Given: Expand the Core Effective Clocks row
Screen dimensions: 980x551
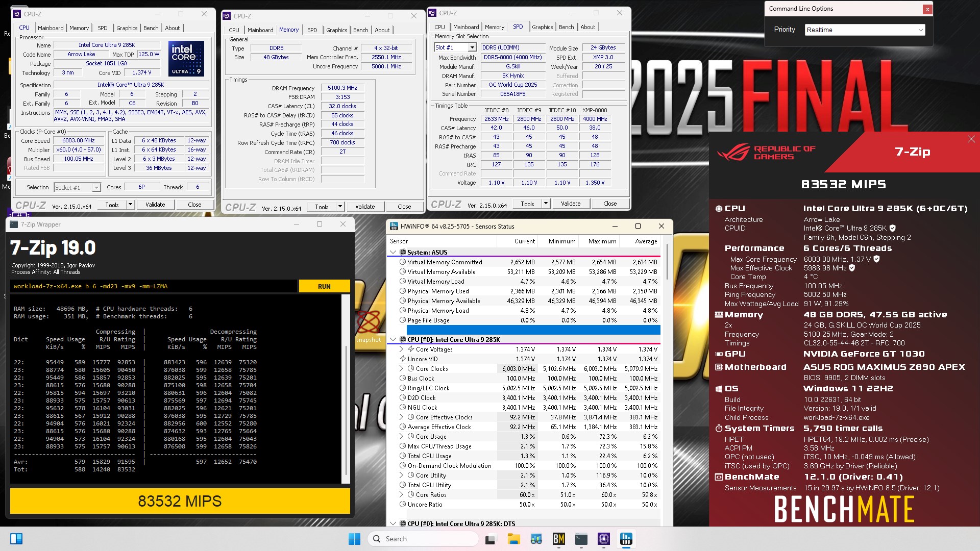Looking at the screenshot, I should [401, 417].
